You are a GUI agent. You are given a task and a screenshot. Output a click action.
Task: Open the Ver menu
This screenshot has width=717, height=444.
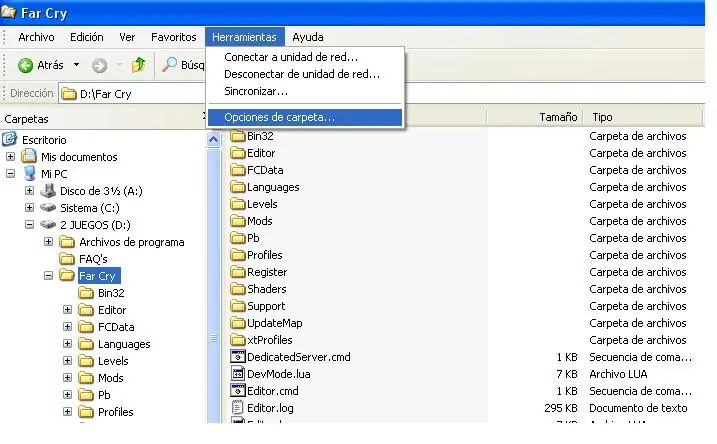pyautogui.click(x=127, y=37)
